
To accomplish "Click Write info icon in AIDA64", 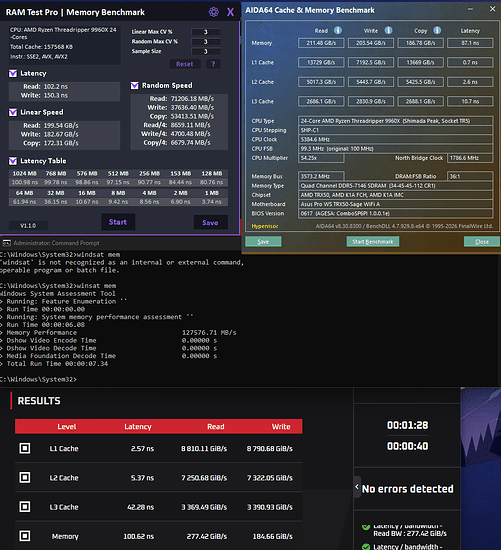I will click(388, 31).
